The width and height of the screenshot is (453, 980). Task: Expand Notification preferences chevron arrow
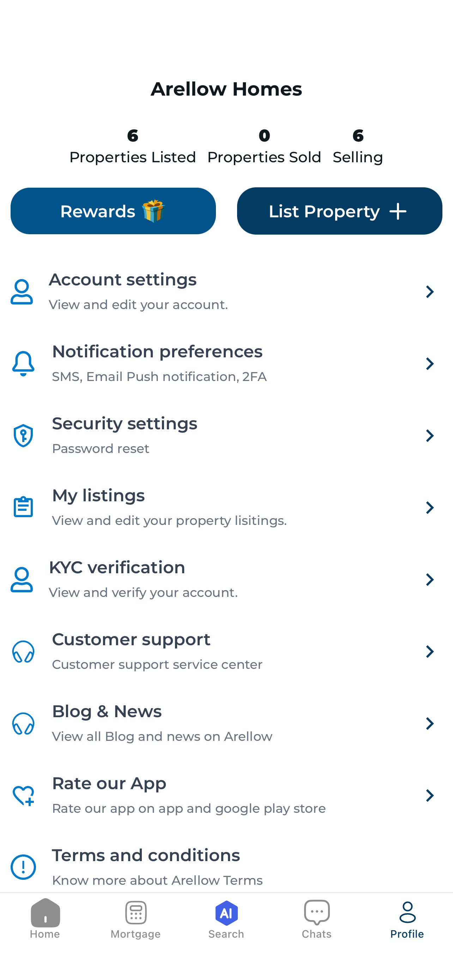pos(430,364)
